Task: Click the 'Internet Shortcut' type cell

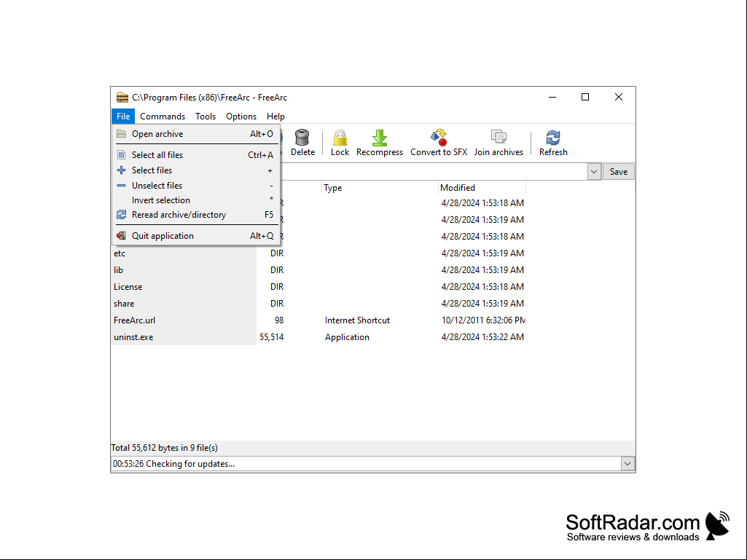Action: 357,320
